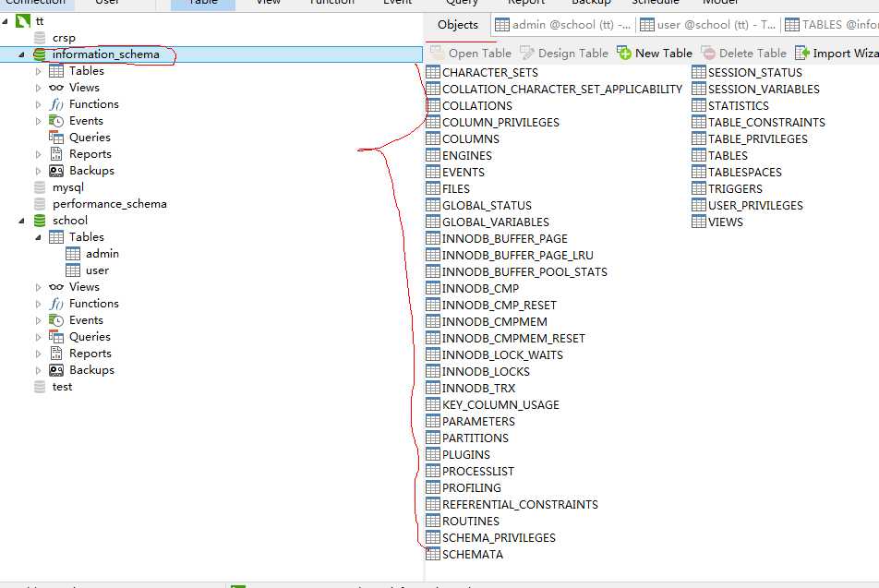Click the New Table button
Image resolution: width=879 pixels, height=588 pixels.
pyautogui.click(x=655, y=54)
